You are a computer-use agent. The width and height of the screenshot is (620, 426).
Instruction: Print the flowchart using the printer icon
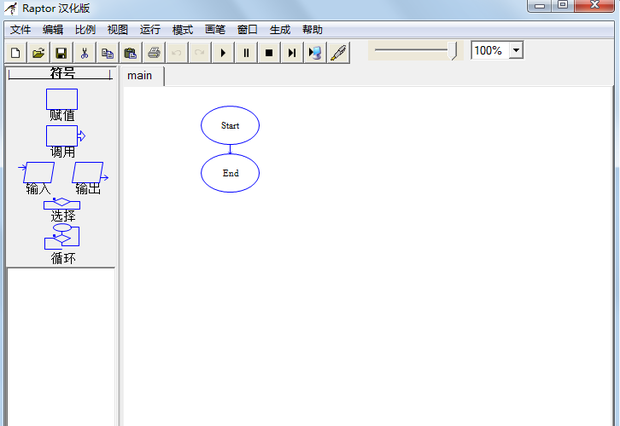click(153, 53)
